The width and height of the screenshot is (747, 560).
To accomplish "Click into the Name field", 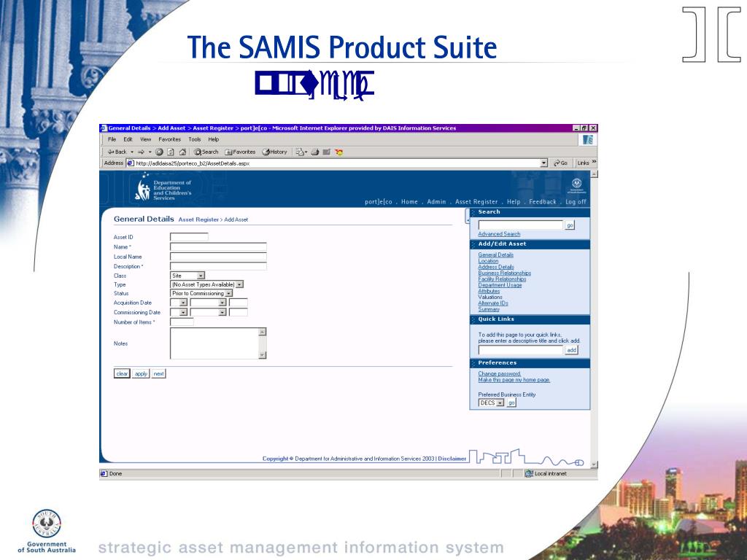I will (218, 246).
